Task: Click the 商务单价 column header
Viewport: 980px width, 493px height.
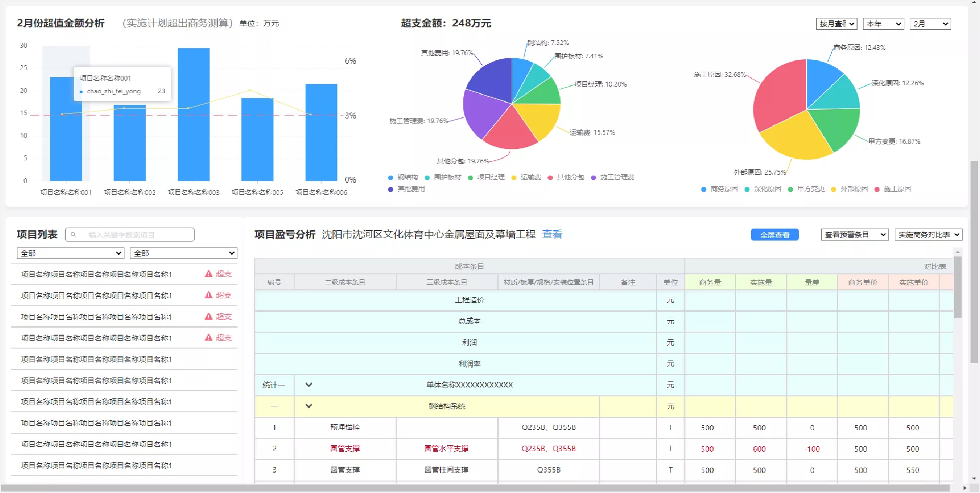Action: [863, 282]
